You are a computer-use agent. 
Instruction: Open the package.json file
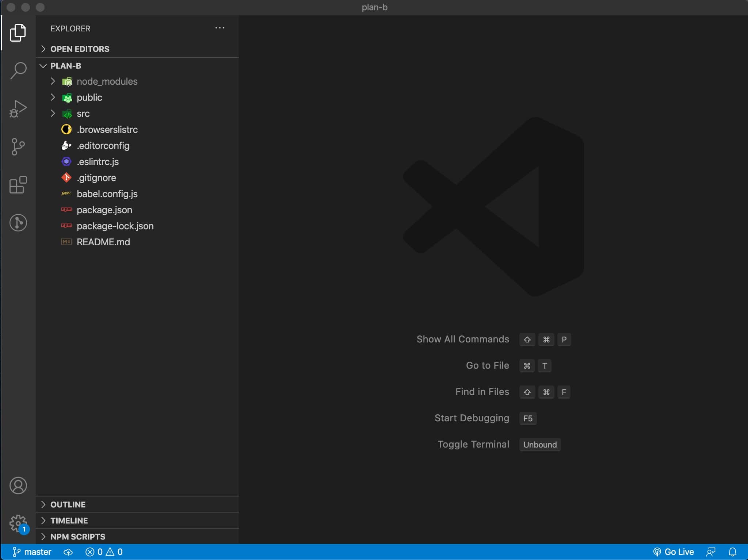click(104, 210)
